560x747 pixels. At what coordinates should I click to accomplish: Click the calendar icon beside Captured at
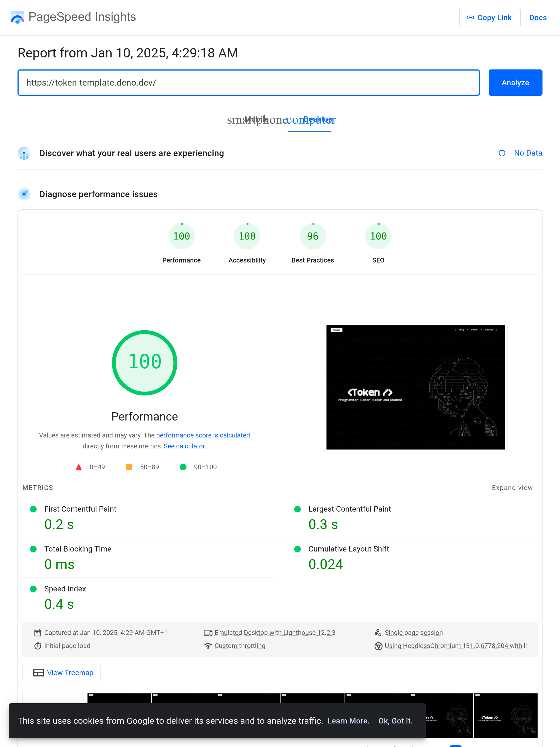tap(37, 632)
